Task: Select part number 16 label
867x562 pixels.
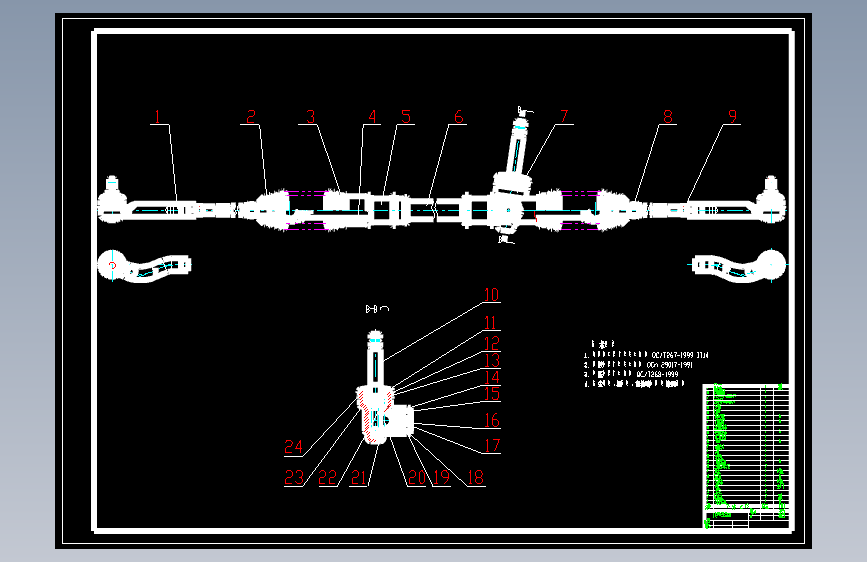Action: pyautogui.click(x=492, y=420)
